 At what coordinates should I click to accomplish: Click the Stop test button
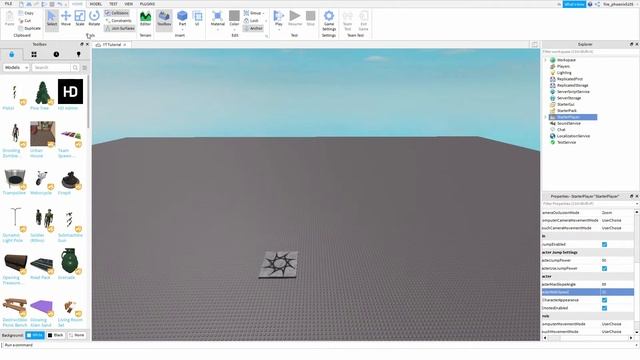pos(311,19)
